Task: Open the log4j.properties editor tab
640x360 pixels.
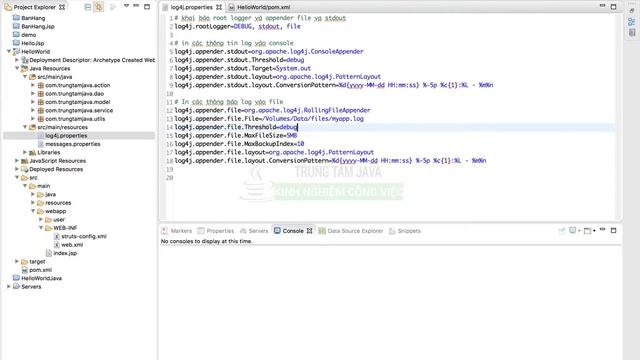Action: point(191,7)
